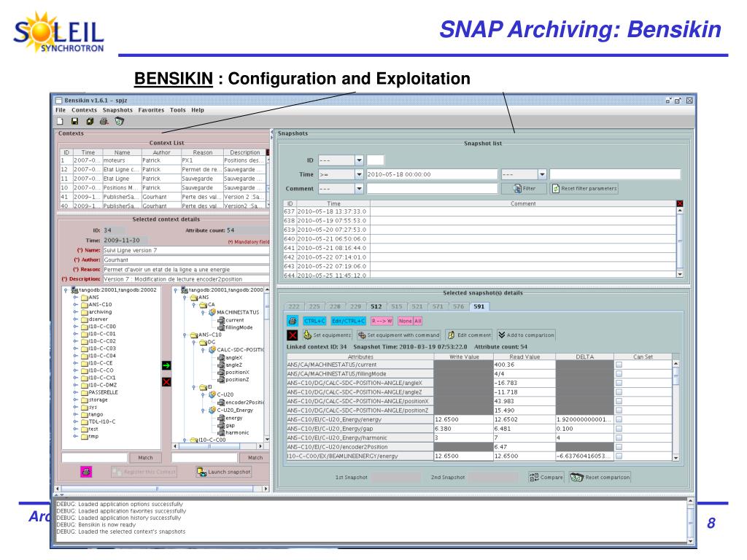Click Set equipment with command button

coord(398,335)
